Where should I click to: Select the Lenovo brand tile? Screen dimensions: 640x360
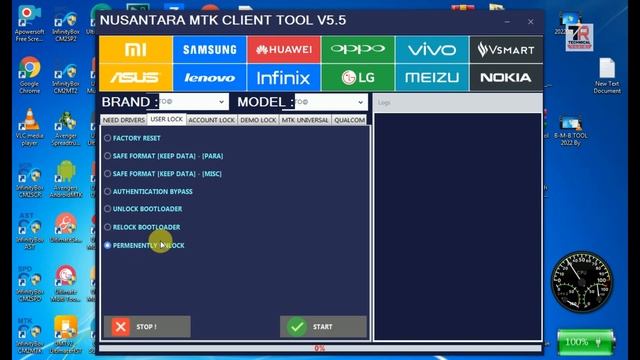(x=210, y=77)
